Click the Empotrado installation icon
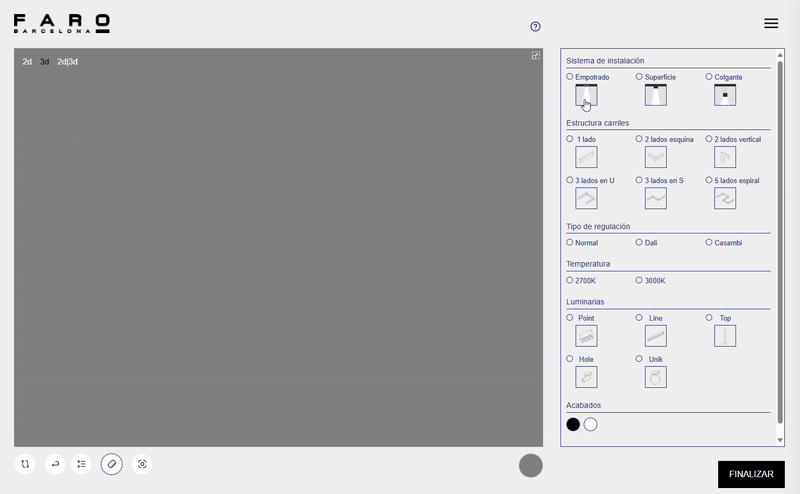Viewport: 800px width, 494px height. pyautogui.click(x=586, y=95)
